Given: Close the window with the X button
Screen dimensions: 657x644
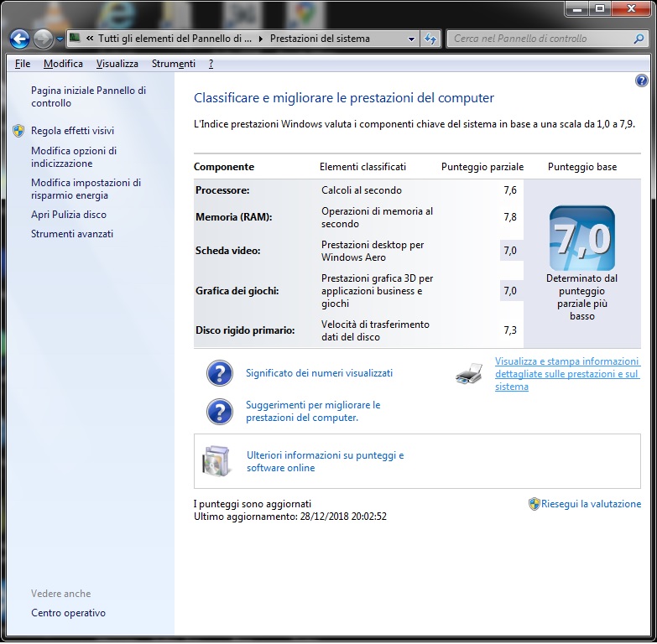Looking at the screenshot, I should (x=631, y=8).
